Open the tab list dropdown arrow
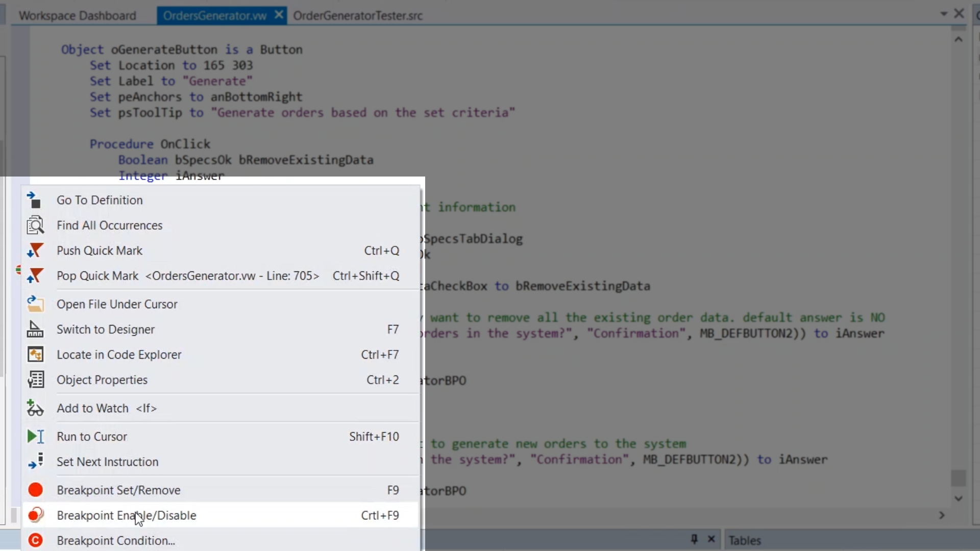This screenshot has width=980, height=551. pyautogui.click(x=943, y=14)
